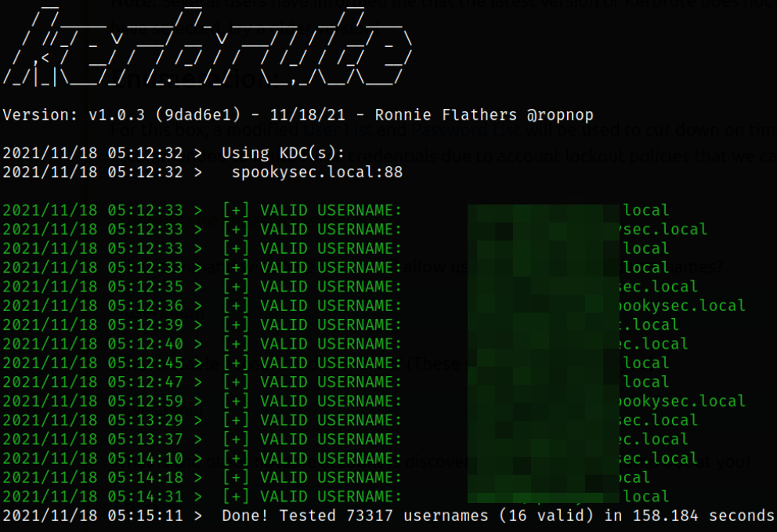
Task: Click the "Done!" text
Action: point(245,516)
